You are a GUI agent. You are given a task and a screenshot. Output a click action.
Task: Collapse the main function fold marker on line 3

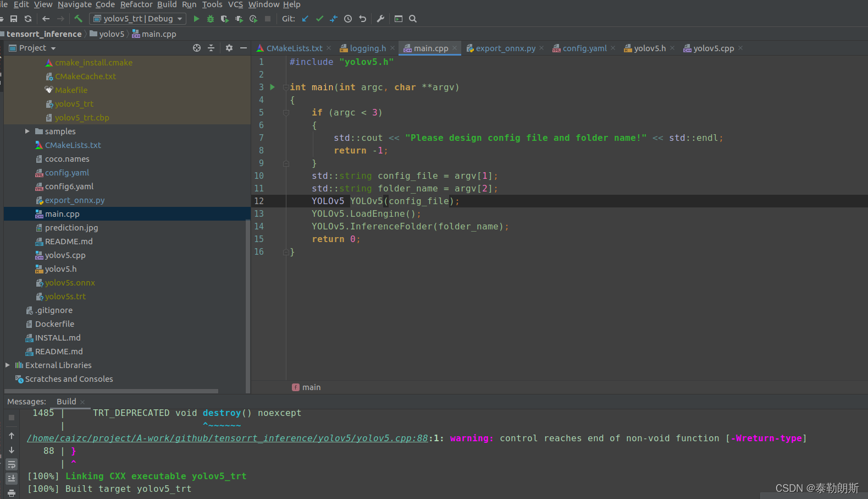point(286,87)
